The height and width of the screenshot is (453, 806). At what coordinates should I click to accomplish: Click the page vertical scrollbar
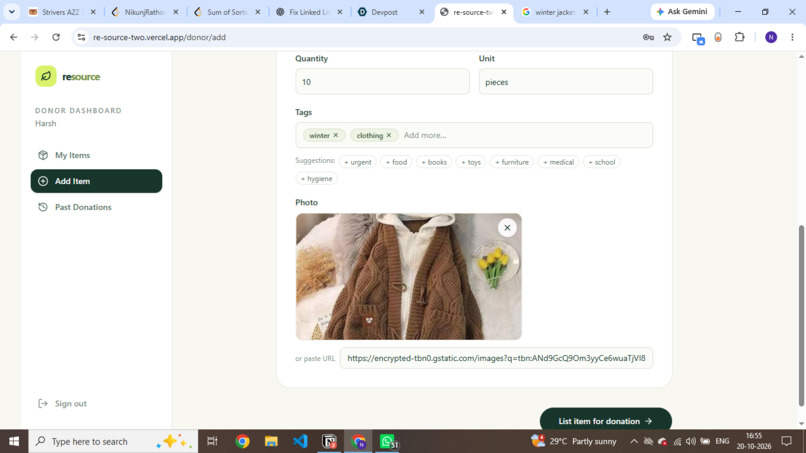click(801, 316)
